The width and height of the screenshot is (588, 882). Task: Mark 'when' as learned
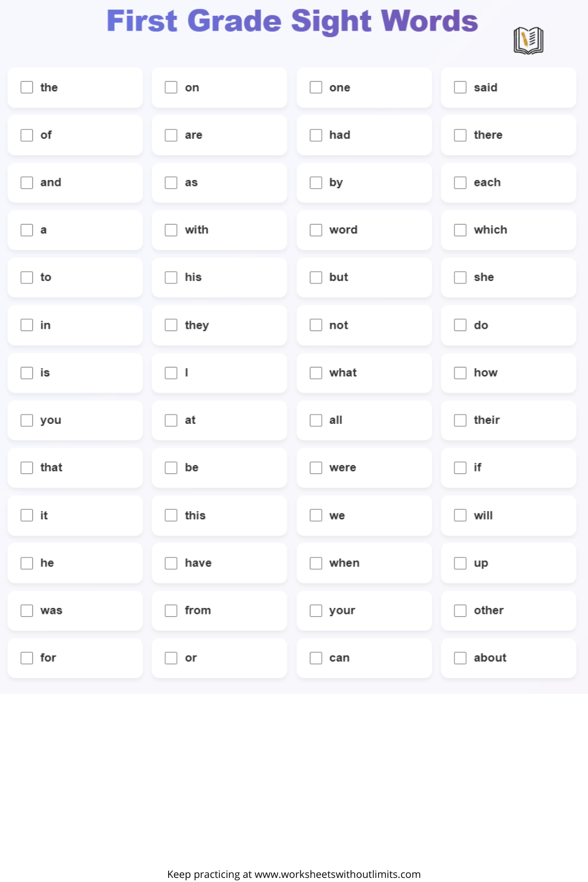[x=316, y=563]
